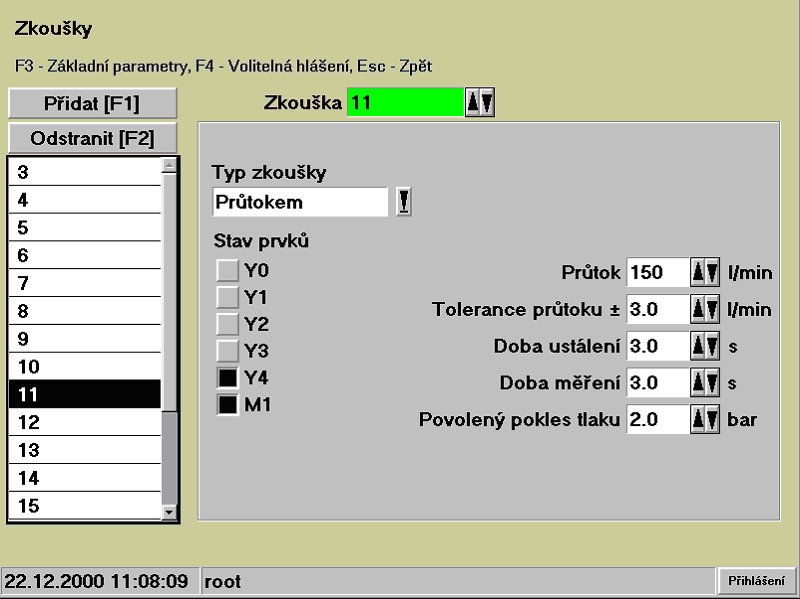This screenshot has width=800, height=599.
Task: Click the Povolený pokles tlaku stepper
Action: pos(705,419)
